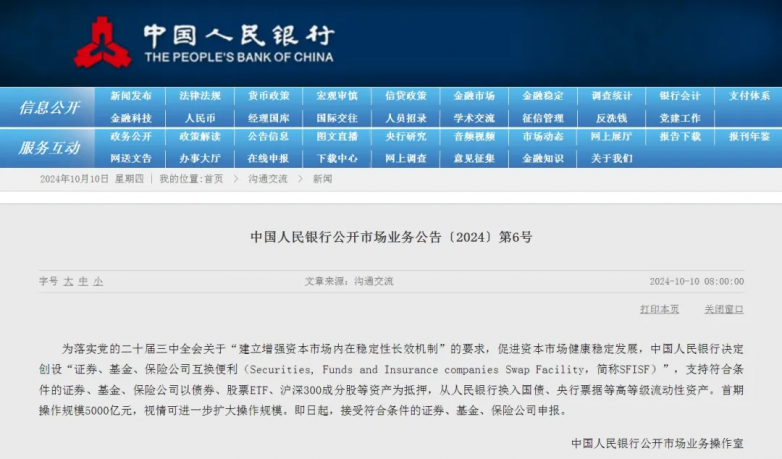The image size is (782, 459).
Task: Select 下载中心 navigation item
Action: (337, 159)
